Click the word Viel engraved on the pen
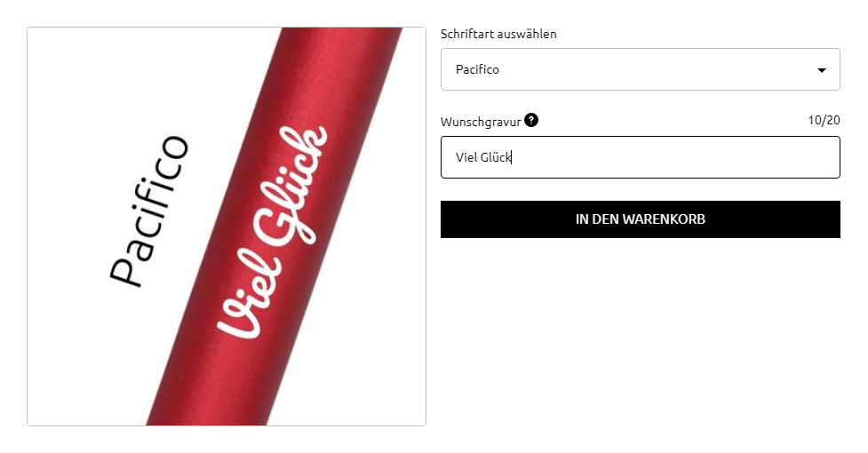 pyautogui.click(x=243, y=298)
